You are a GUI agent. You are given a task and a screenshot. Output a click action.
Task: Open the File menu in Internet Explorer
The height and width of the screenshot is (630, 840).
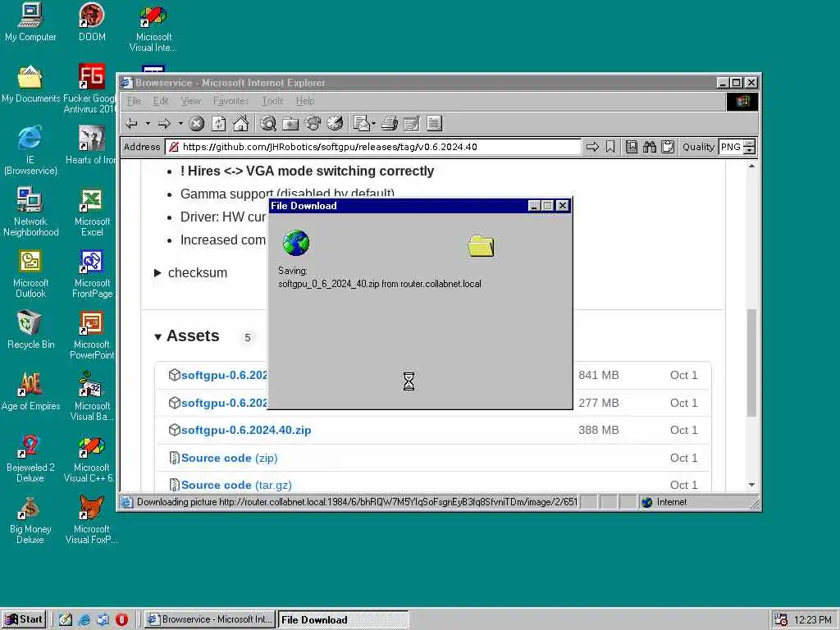click(134, 101)
